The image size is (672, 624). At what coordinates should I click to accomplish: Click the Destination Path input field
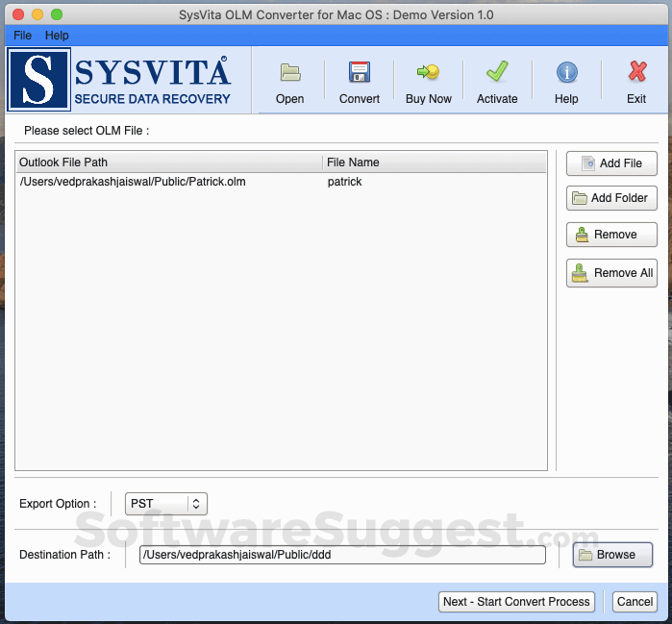(x=342, y=555)
